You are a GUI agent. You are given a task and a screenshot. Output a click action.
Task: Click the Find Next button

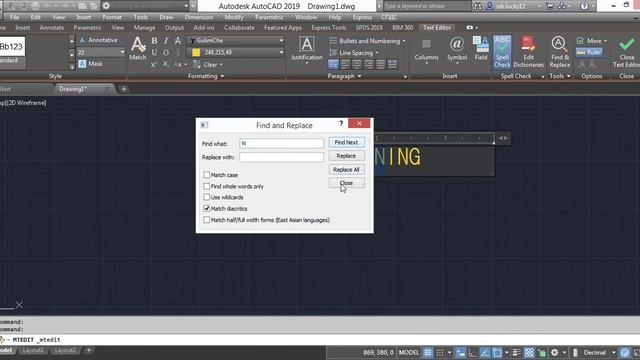tap(346, 142)
